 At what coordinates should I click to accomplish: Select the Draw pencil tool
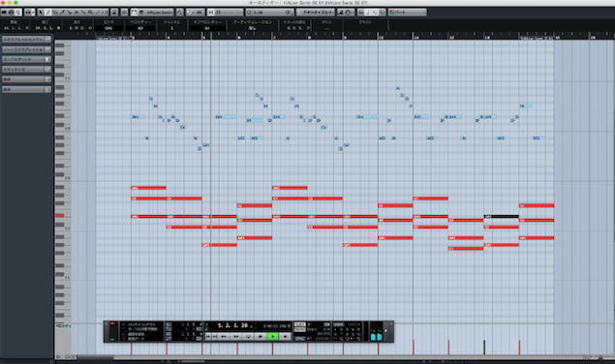coord(48,13)
